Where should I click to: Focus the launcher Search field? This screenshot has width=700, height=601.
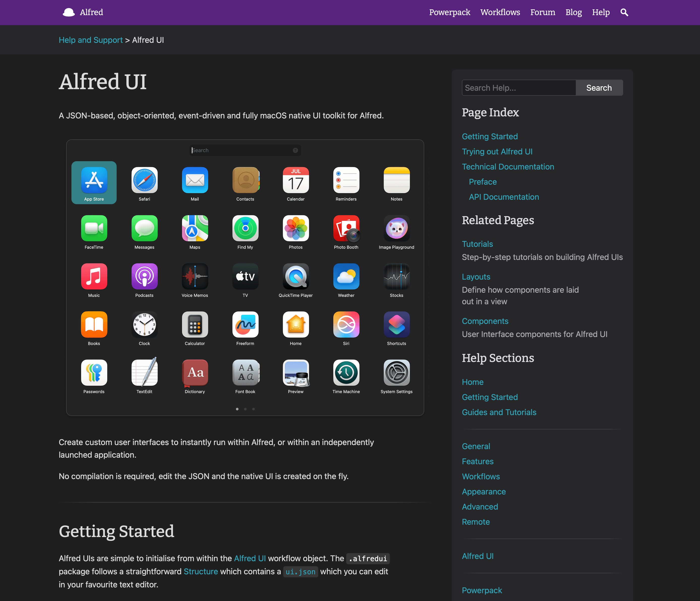click(245, 150)
